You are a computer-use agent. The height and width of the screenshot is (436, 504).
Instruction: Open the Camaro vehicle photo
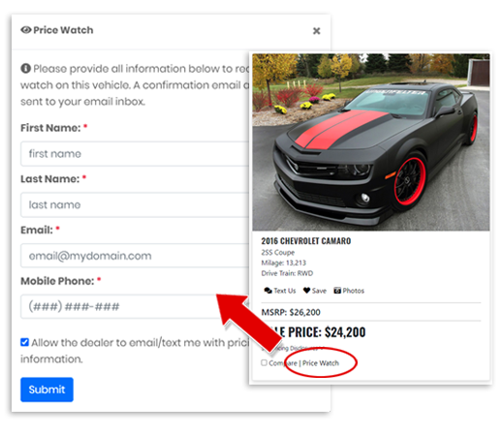pos(371,142)
